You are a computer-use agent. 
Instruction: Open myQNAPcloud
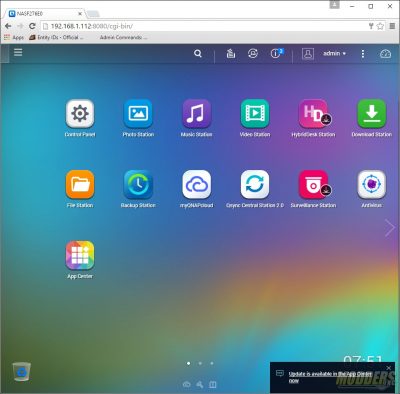(196, 184)
